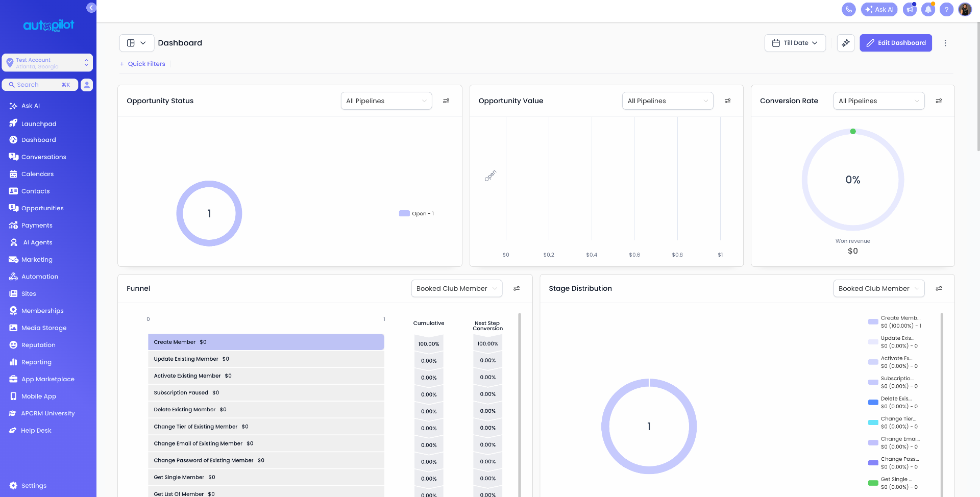Click Change Password of Existing Member row
Image resolution: width=980 pixels, height=497 pixels.
pos(266,460)
